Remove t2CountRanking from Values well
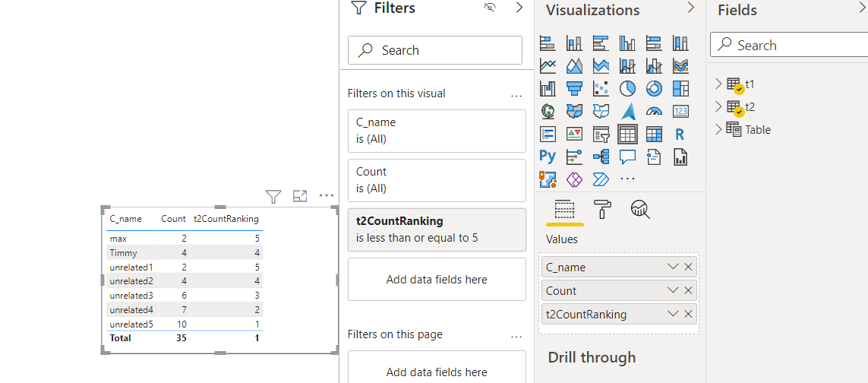This screenshot has height=383, width=868. (689, 315)
